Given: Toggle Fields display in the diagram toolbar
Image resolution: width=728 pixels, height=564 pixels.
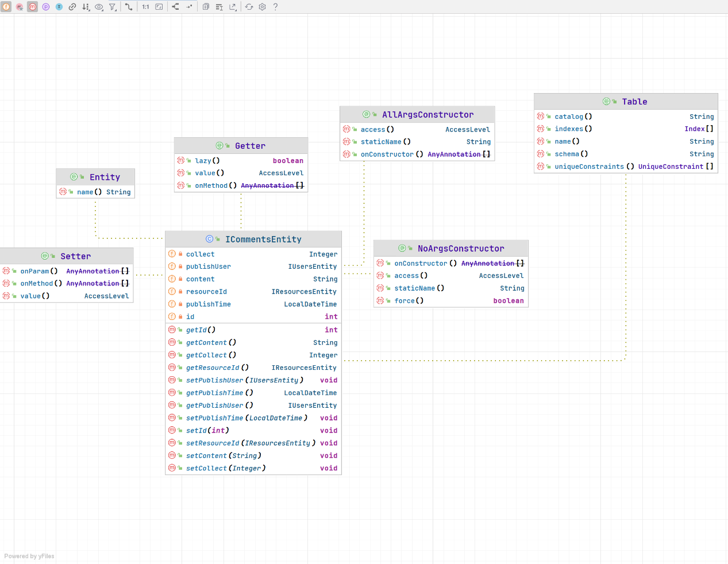Looking at the screenshot, I should 6,7.
